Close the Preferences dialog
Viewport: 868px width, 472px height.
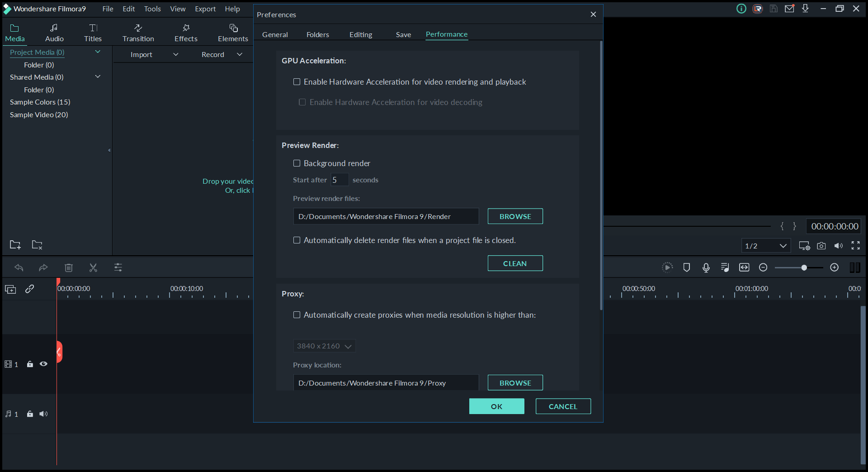(593, 14)
